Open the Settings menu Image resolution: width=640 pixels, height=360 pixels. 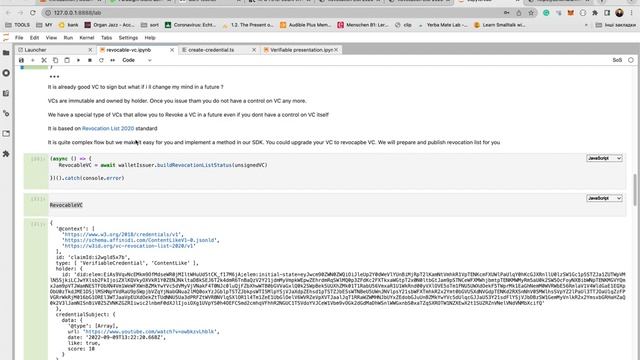pyautogui.click(x=128, y=38)
